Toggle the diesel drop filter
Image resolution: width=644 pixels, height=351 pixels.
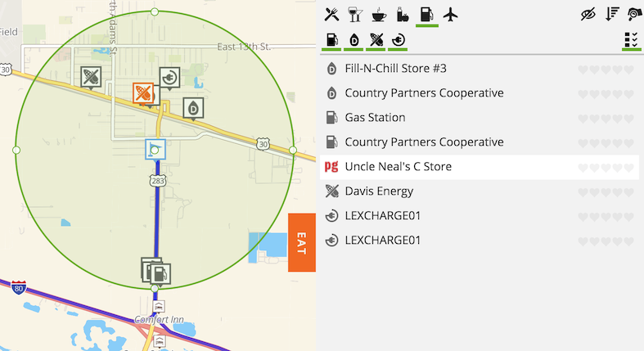click(354, 39)
